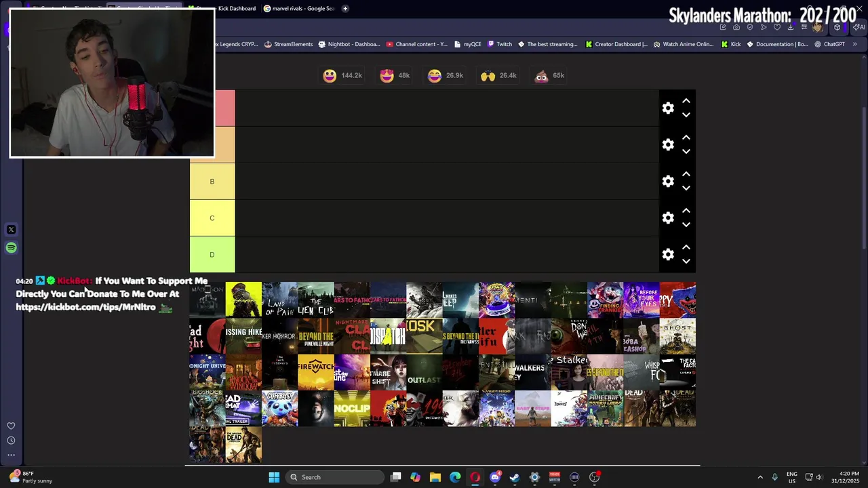This screenshot has height=488, width=868.
Task: Move the C tier row down
Action: [686, 225]
